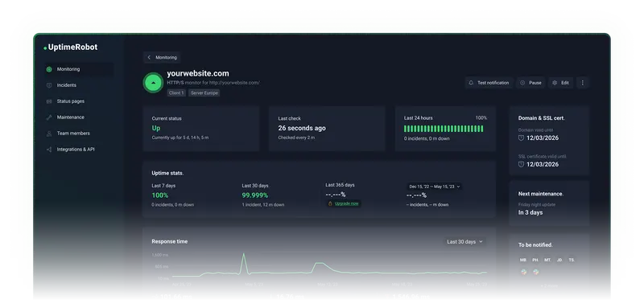Select the PH contact avatar
The height and width of the screenshot is (308, 644).
point(535,260)
